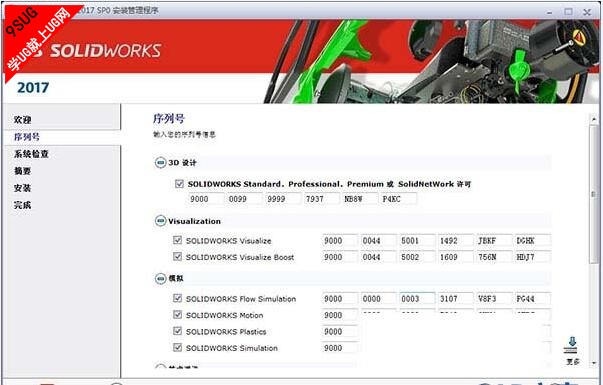Screen dimensions: 603x385
Task: Maximize the installation manager window
Action: 568,12
